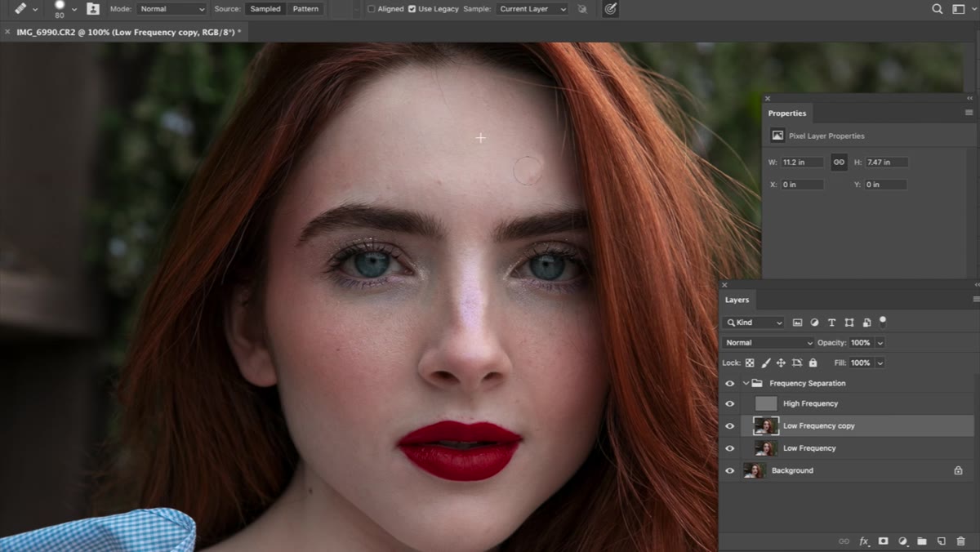Open the layer blend mode dropdown
The width and height of the screenshot is (980, 552).
point(768,343)
